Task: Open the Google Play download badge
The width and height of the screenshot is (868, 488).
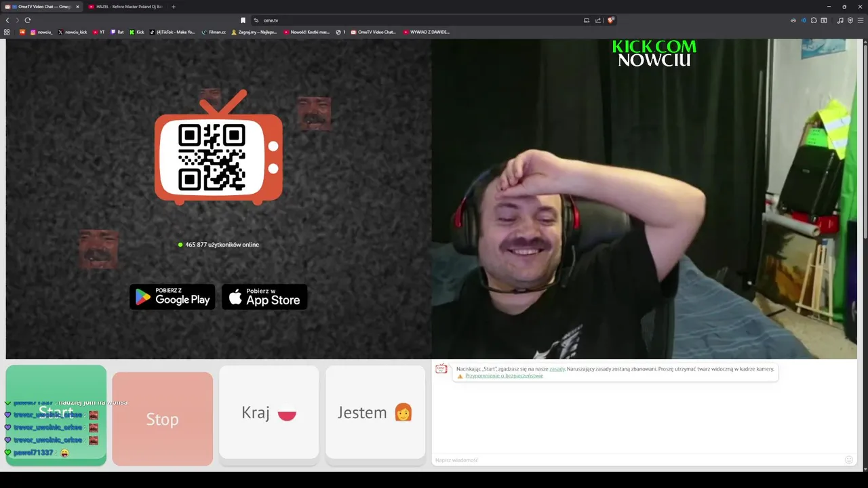Action: (x=172, y=297)
